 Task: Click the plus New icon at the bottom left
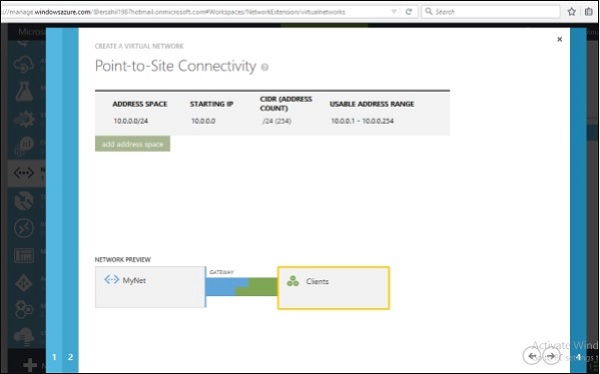pos(30,365)
